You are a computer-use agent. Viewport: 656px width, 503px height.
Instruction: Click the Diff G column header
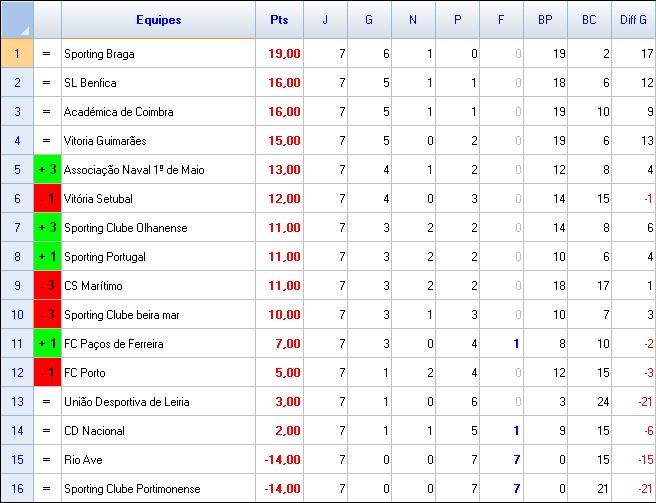pyautogui.click(x=633, y=20)
